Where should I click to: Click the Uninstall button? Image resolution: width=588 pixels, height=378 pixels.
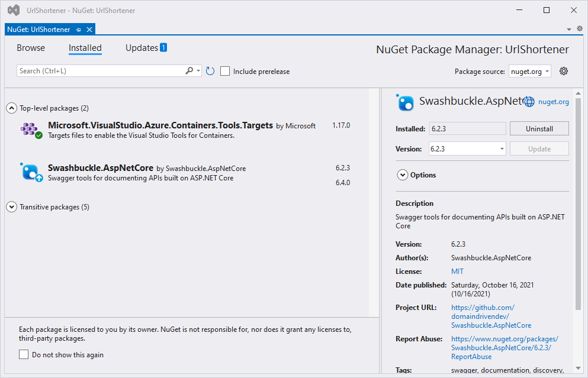point(539,128)
